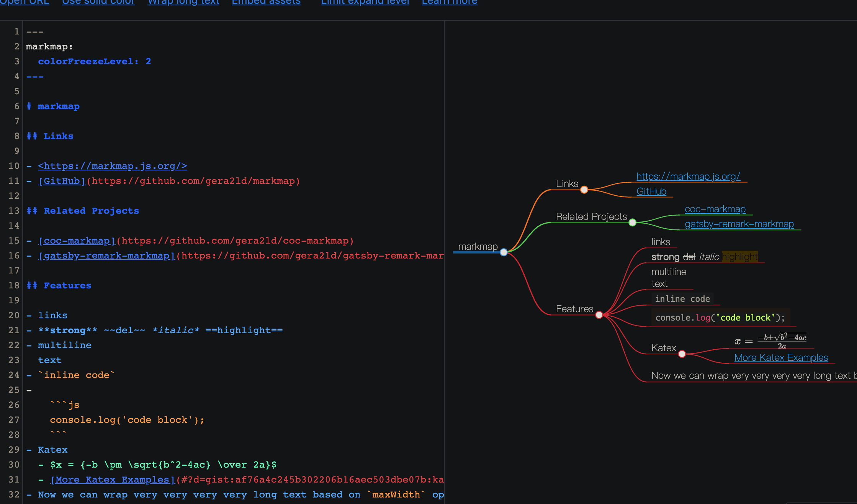
Task: Click 'markmap:' on editor line 2
Action: (x=49, y=46)
